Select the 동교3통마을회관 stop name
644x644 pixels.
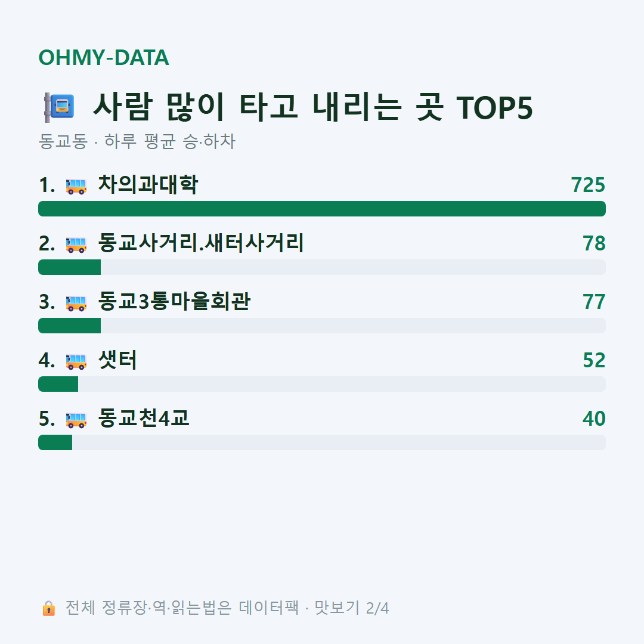tap(174, 301)
